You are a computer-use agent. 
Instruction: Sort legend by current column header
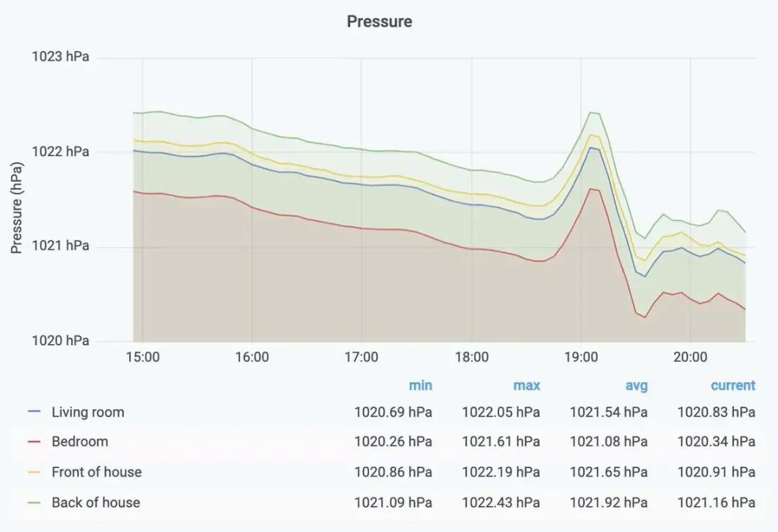(x=733, y=385)
